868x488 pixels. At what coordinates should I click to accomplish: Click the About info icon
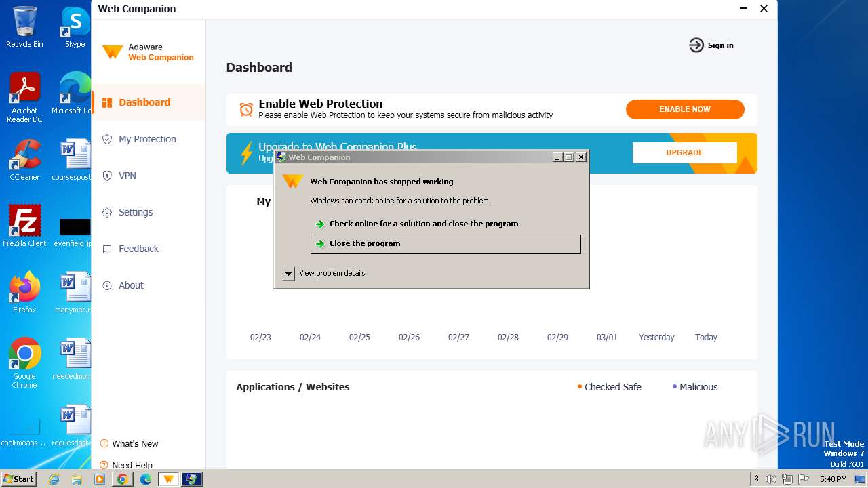pos(107,285)
